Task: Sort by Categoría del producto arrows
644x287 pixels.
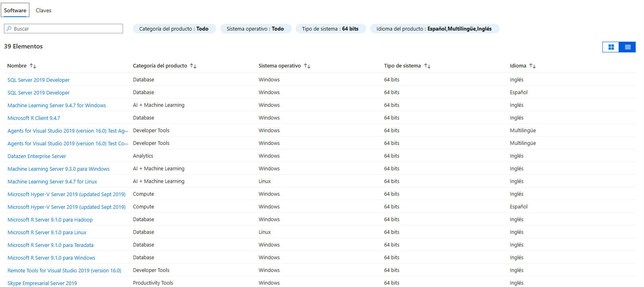Action: (193, 66)
